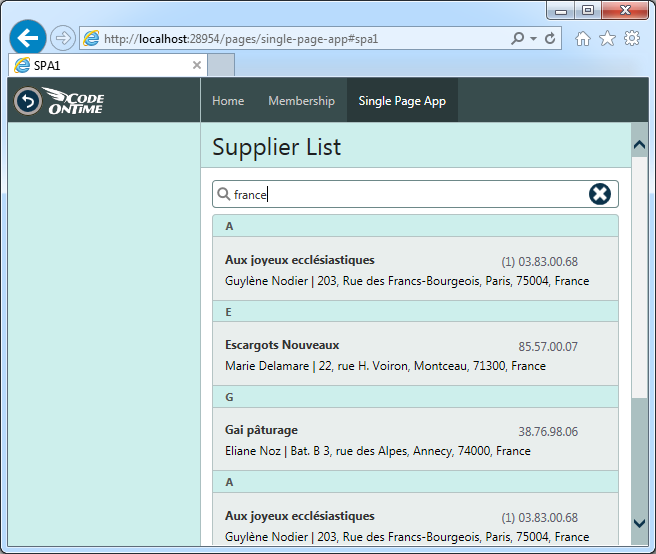Select the SPA1 browser tab
Screen dimensions: 656x554
tap(108, 65)
